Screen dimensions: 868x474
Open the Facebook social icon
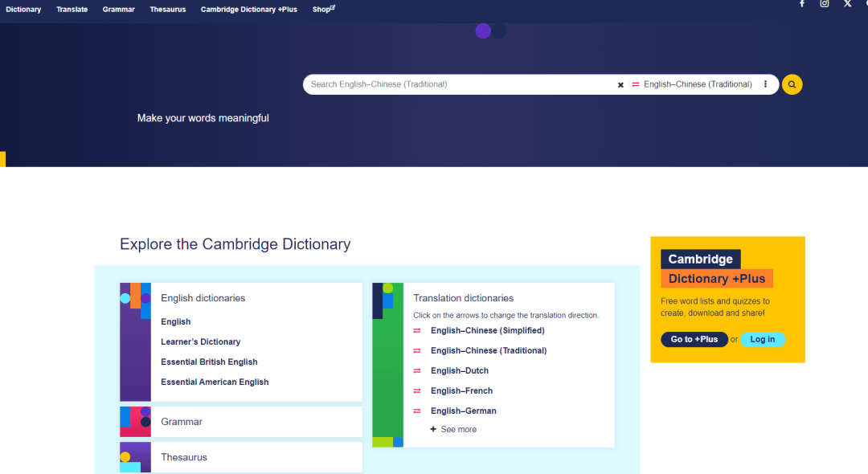pos(801,4)
